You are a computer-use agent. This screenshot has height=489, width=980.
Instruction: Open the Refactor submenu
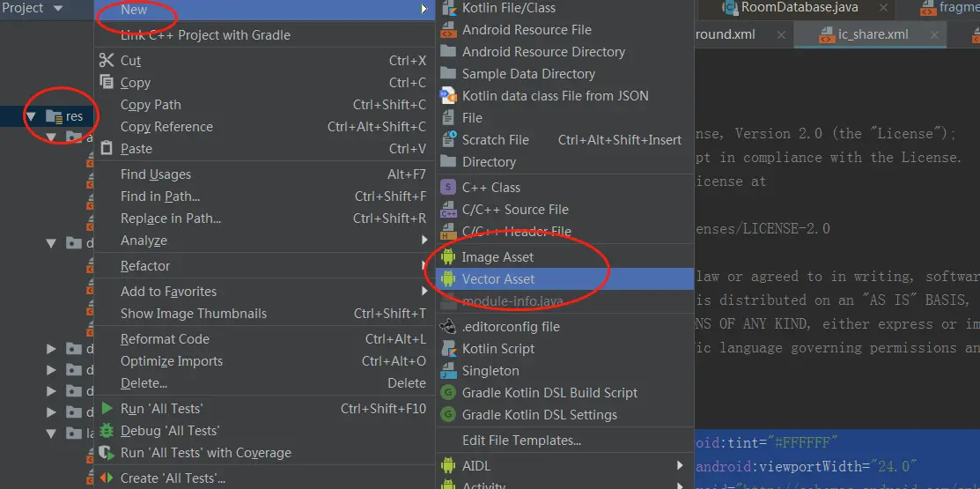coord(264,266)
